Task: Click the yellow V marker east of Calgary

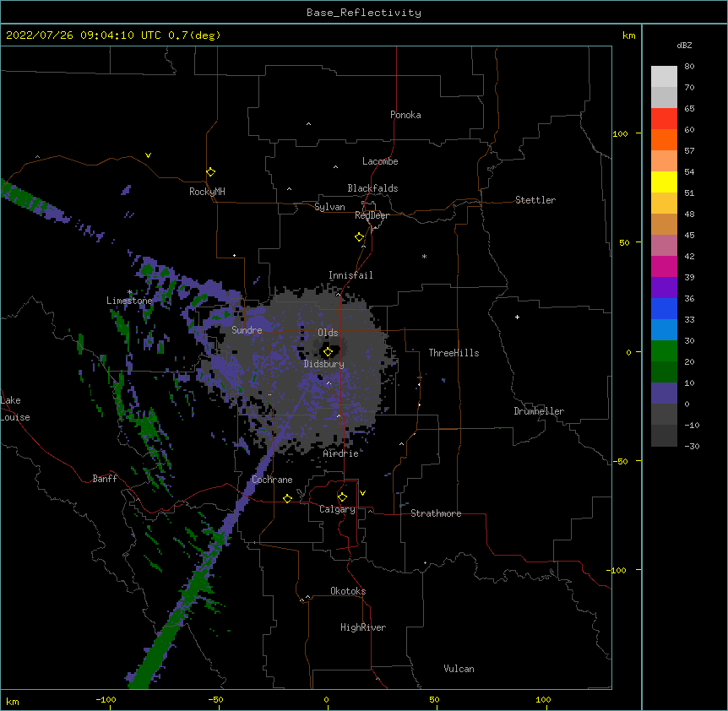Action: pyautogui.click(x=362, y=493)
